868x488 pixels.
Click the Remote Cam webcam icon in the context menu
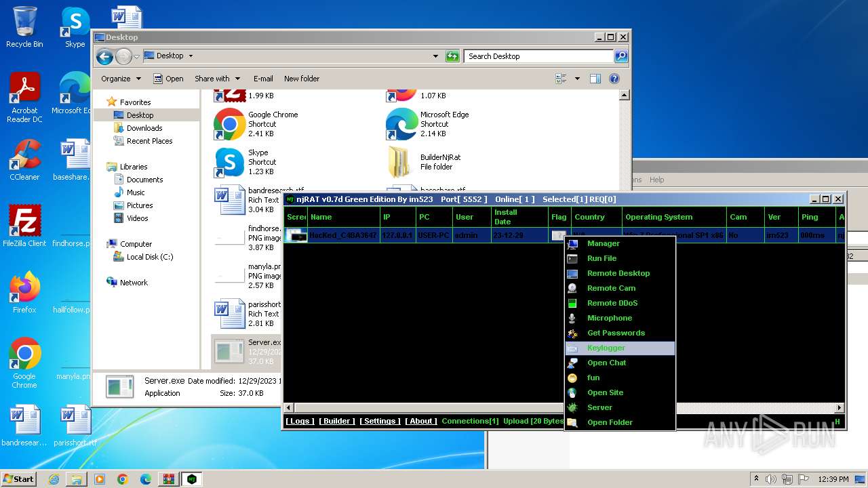click(572, 288)
